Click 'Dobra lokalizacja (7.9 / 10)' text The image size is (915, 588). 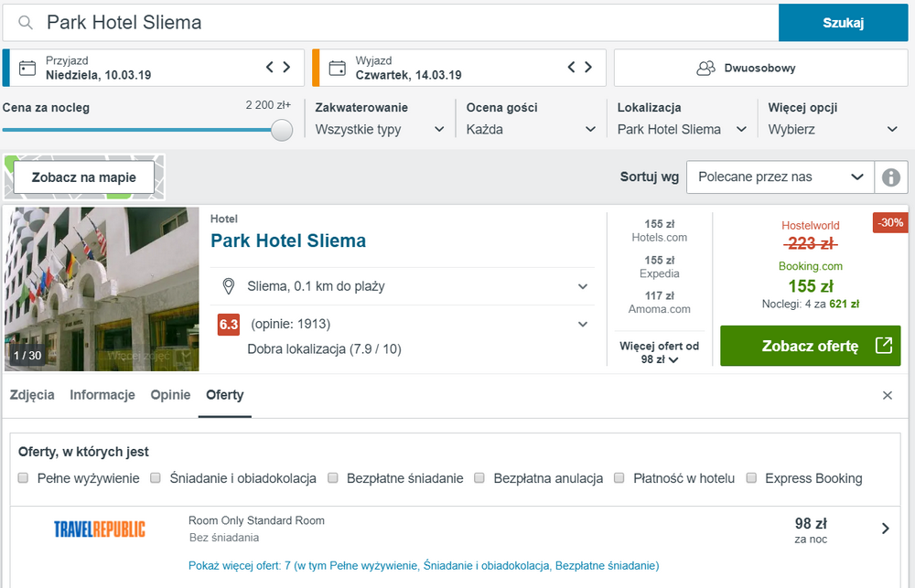coord(325,349)
